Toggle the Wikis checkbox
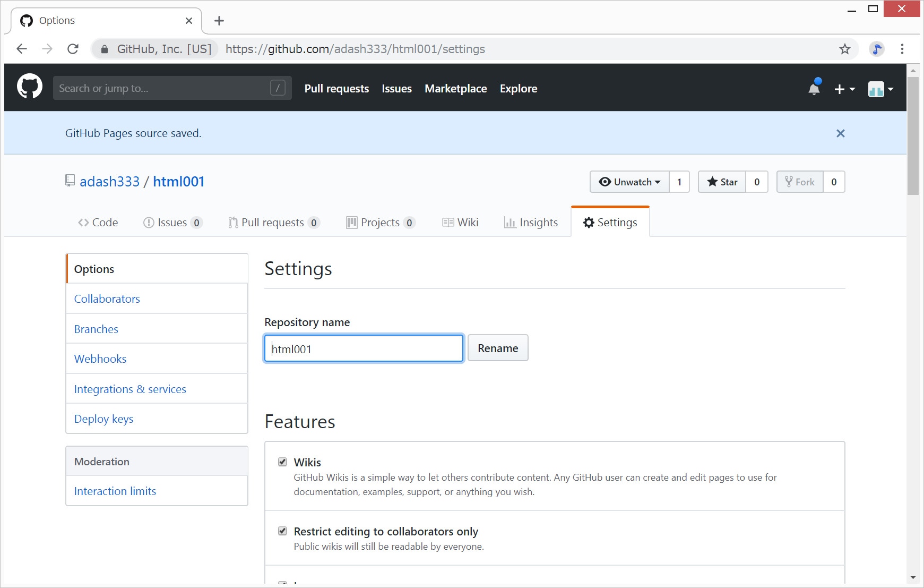The width and height of the screenshot is (924, 588). coord(283,462)
